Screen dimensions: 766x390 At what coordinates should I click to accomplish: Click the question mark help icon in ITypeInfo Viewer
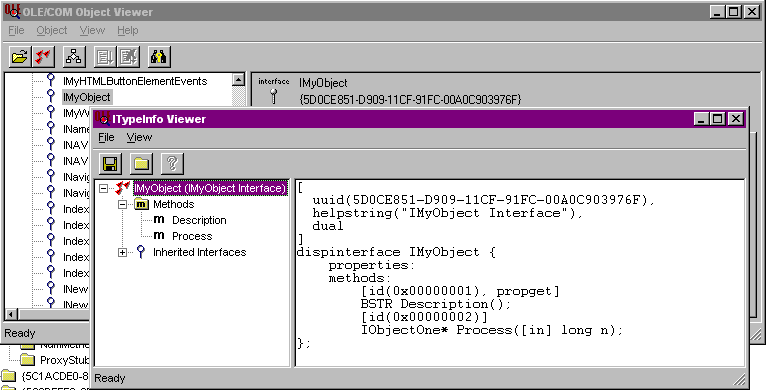click(172, 163)
